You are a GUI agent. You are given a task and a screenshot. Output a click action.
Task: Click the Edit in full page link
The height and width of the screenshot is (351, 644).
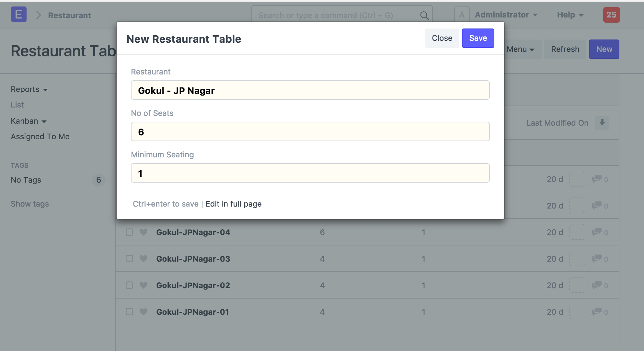pyautogui.click(x=233, y=204)
